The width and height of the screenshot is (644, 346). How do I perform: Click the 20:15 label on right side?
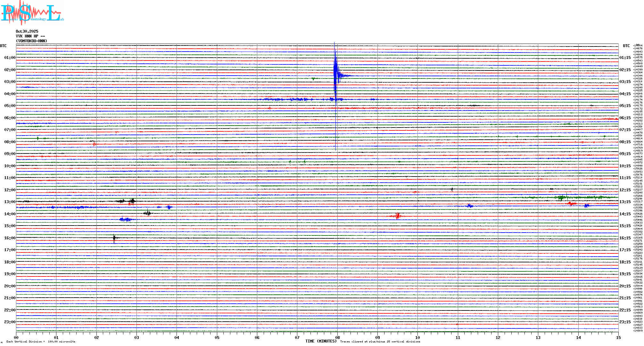click(625, 286)
